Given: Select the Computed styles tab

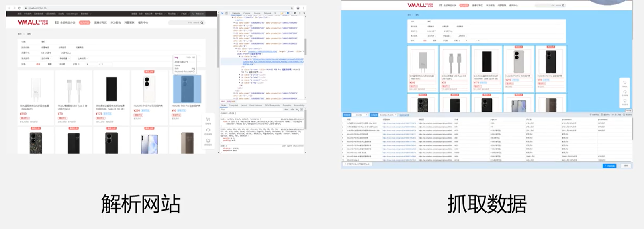Looking at the screenshot, I should tap(233, 105).
